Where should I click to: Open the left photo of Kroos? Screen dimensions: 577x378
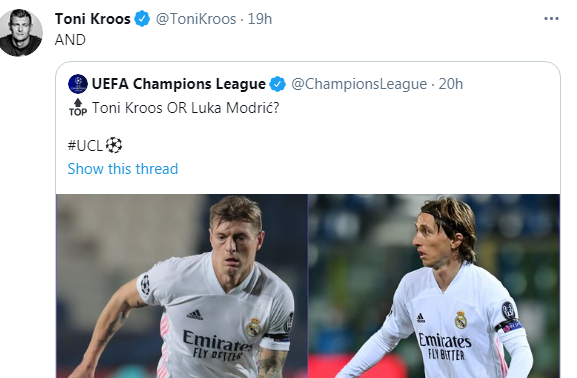(x=182, y=286)
